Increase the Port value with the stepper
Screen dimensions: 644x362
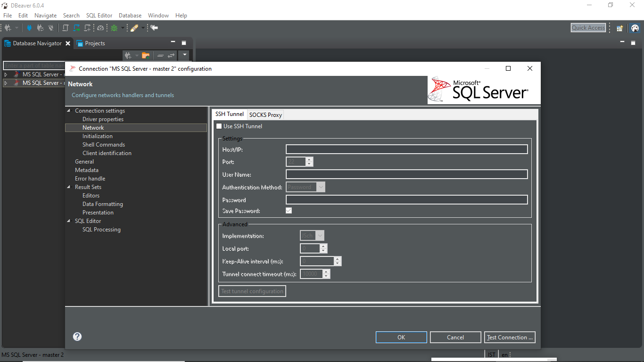point(309,159)
